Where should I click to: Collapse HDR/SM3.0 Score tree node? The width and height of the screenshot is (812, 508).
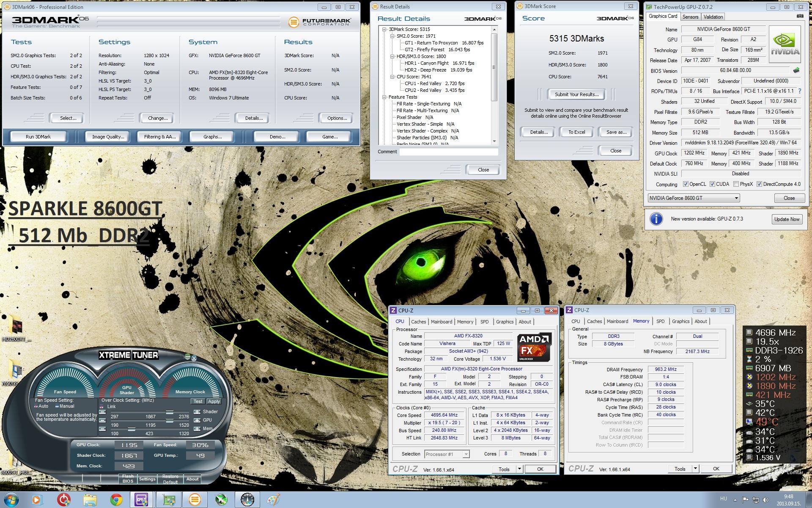pos(392,56)
